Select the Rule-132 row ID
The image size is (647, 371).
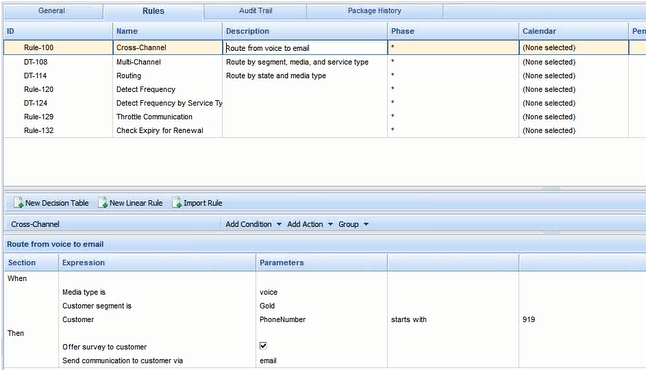(38, 130)
